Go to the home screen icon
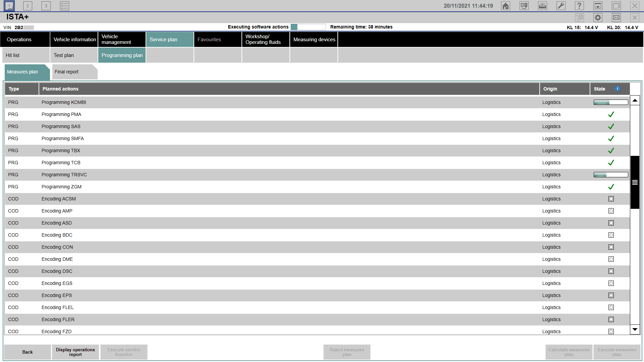This screenshot has height=362, width=644. (505, 6)
